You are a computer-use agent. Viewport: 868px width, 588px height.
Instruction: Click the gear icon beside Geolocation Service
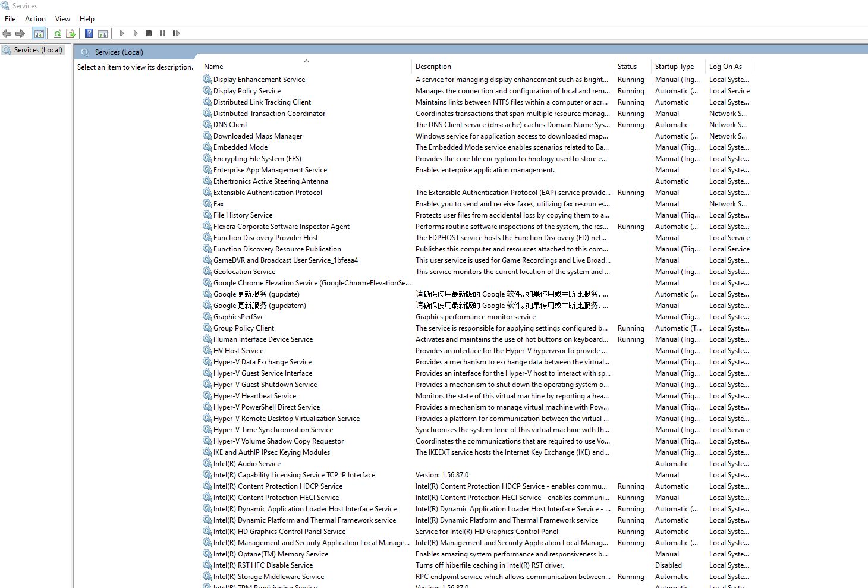pyautogui.click(x=207, y=272)
